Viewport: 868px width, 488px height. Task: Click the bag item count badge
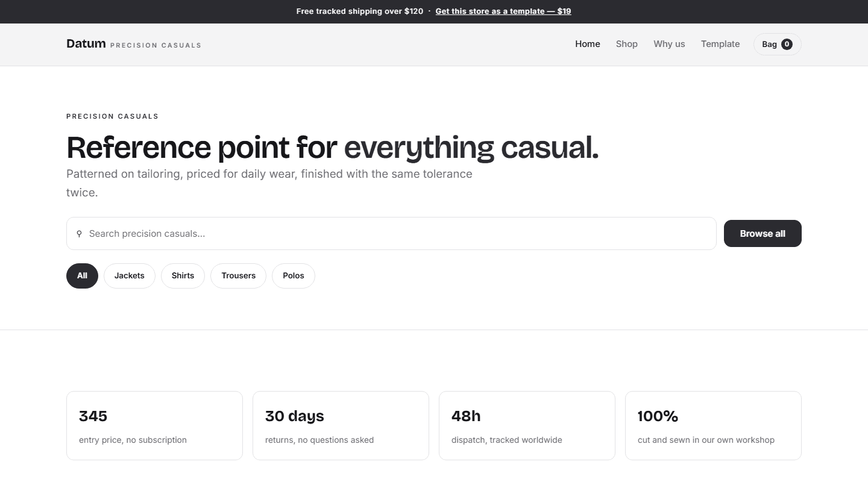tap(787, 44)
